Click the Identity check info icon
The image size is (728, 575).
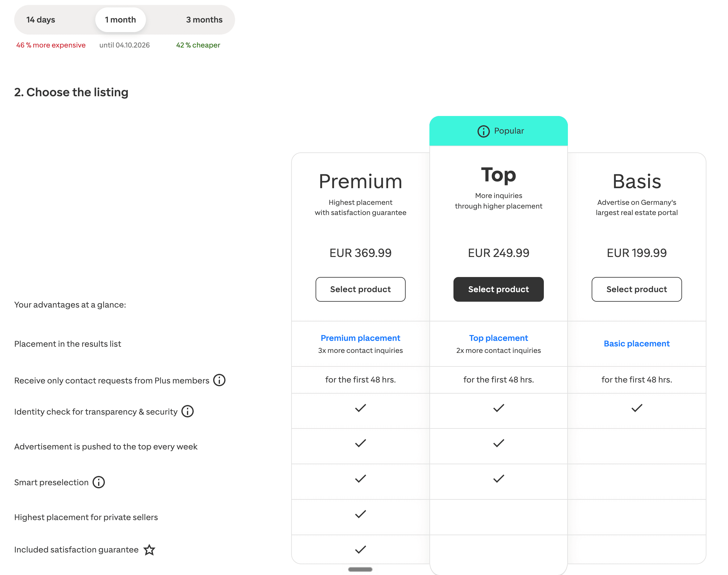[188, 412]
